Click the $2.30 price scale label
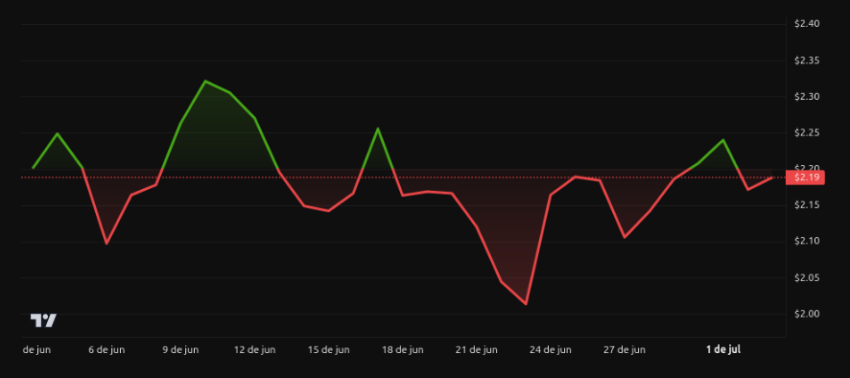Image resolution: width=850 pixels, height=378 pixels. [x=807, y=97]
